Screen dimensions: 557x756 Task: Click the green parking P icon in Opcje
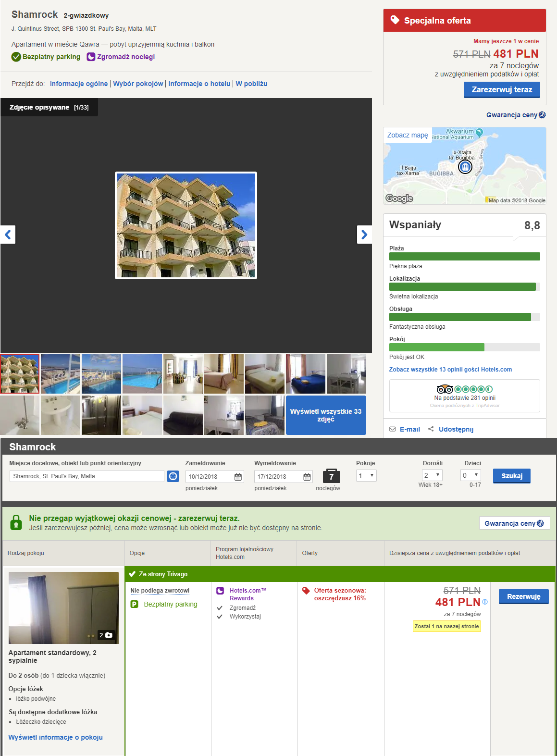[x=135, y=604]
